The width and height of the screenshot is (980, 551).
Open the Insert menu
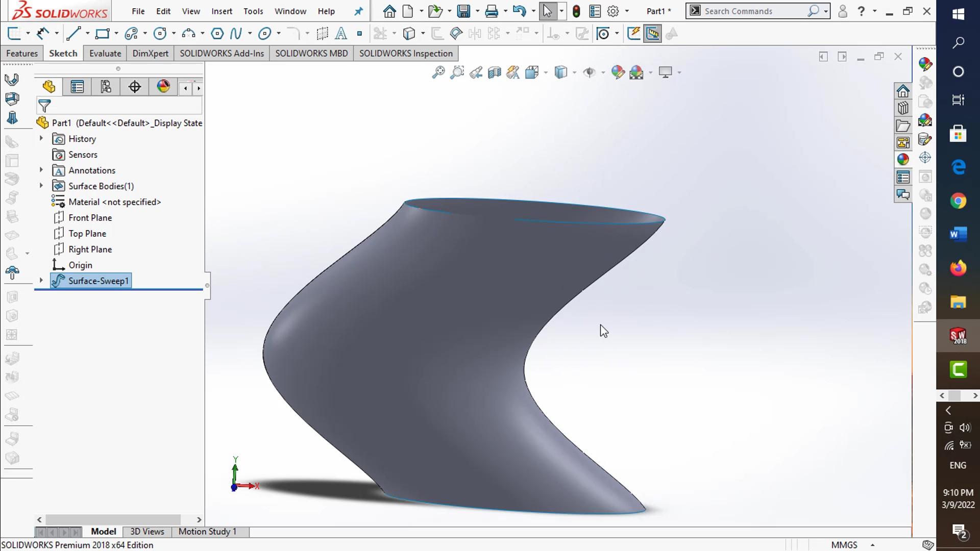coord(222,11)
